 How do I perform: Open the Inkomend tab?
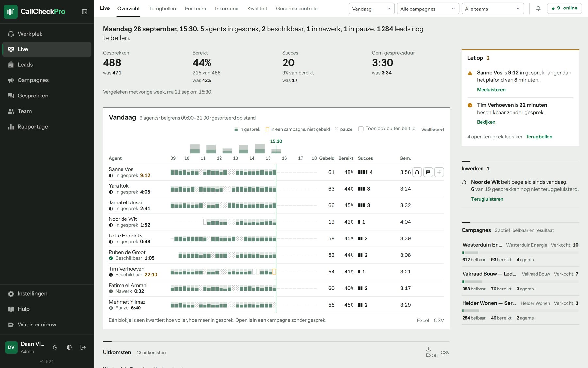227,9
